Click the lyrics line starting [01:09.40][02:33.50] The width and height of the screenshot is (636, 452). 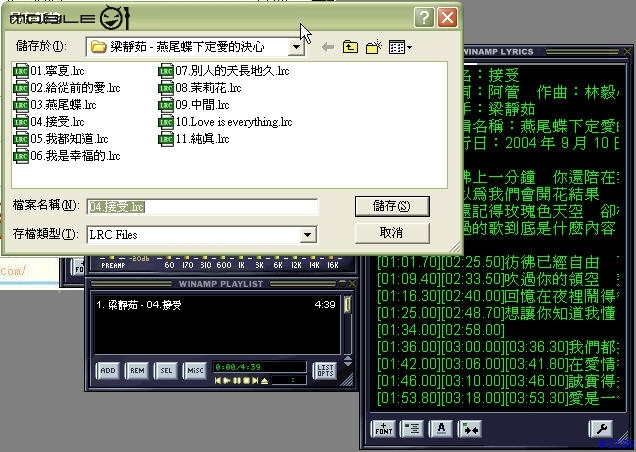pos(497,280)
